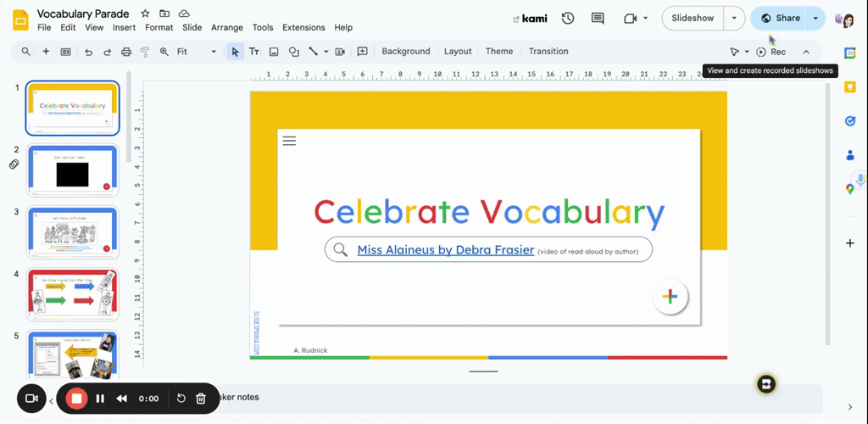Get add-ons with plus icon
This screenshot has width=868, height=424.
pyautogui.click(x=850, y=243)
